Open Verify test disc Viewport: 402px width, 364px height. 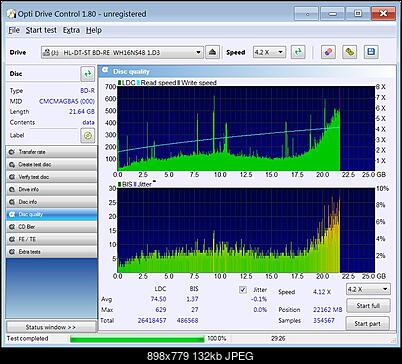tap(52, 177)
